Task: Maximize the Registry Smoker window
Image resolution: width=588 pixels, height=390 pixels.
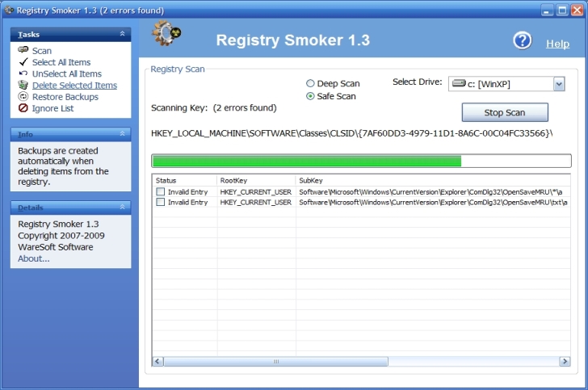Action: pyautogui.click(x=562, y=10)
